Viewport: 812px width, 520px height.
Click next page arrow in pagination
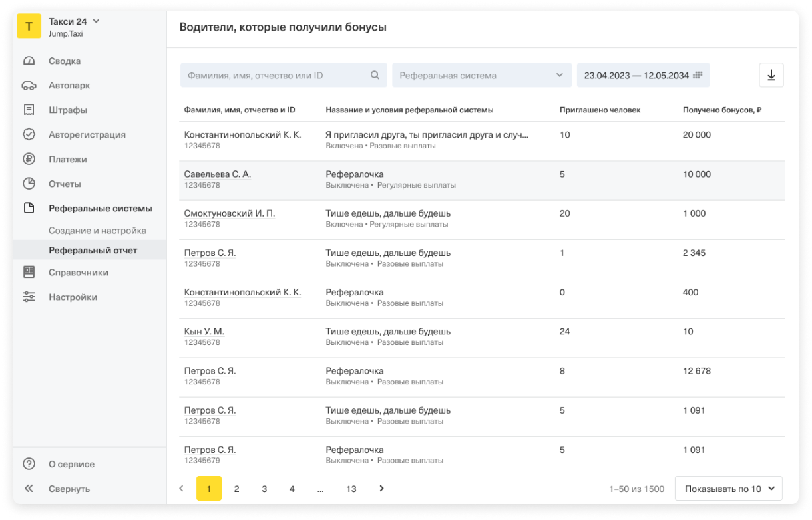click(381, 489)
